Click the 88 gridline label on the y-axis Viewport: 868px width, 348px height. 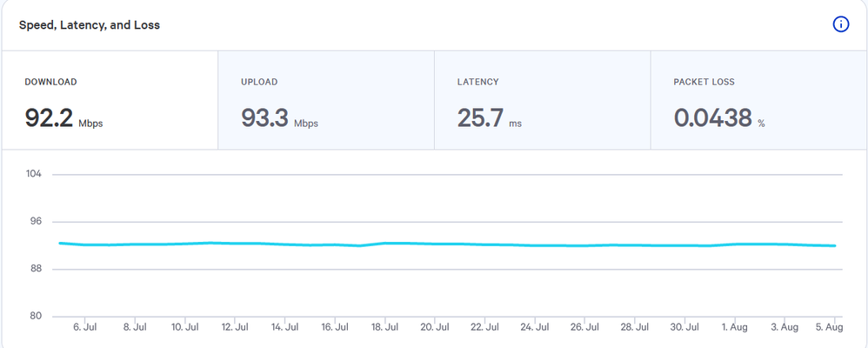[35, 269]
